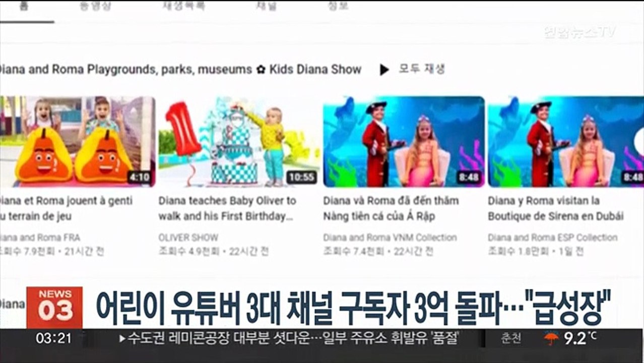Click the 춘천 city label
644x363 pixels.
point(510,339)
